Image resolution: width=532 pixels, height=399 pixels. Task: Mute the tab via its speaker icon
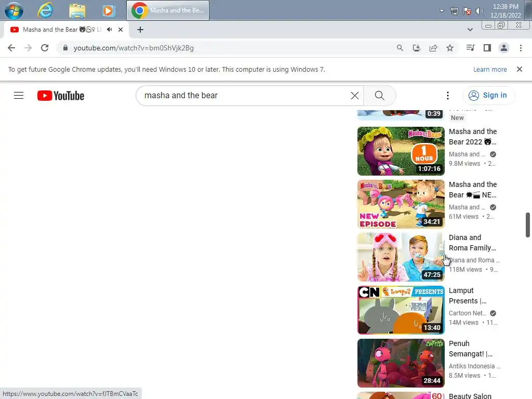(109, 30)
